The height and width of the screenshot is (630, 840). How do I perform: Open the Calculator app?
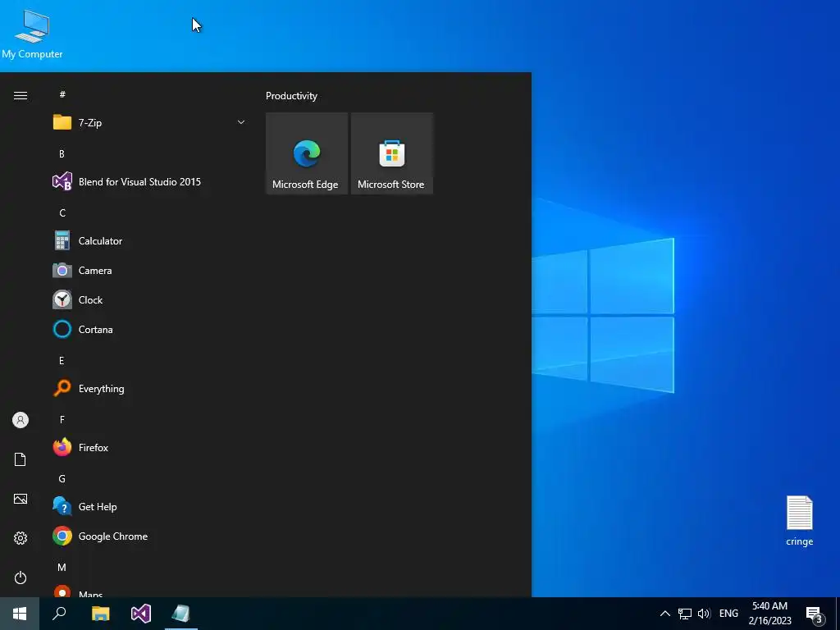[150, 241]
